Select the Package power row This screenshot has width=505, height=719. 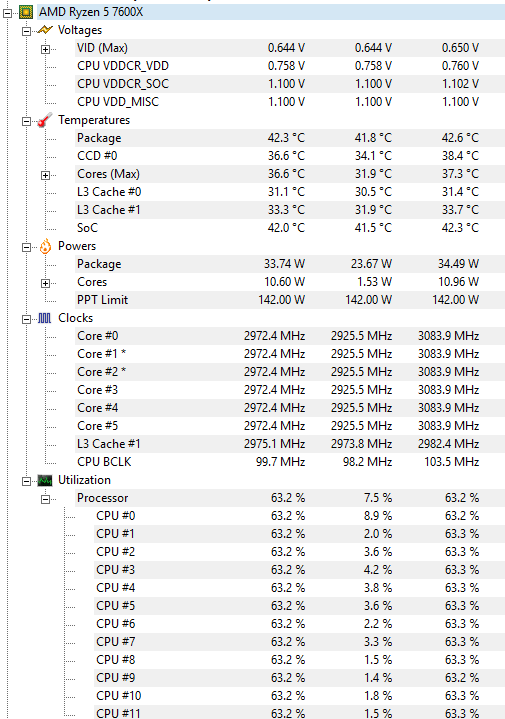pos(290,264)
